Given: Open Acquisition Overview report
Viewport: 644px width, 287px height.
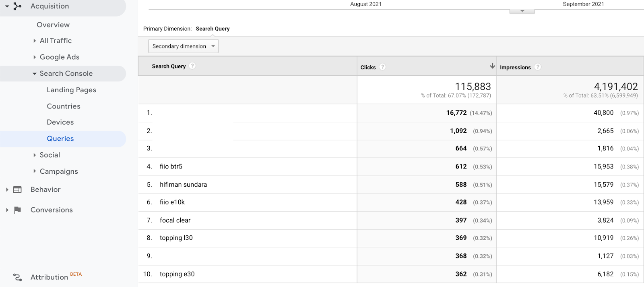Looking at the screenshot, I should [x=53, y=25].
